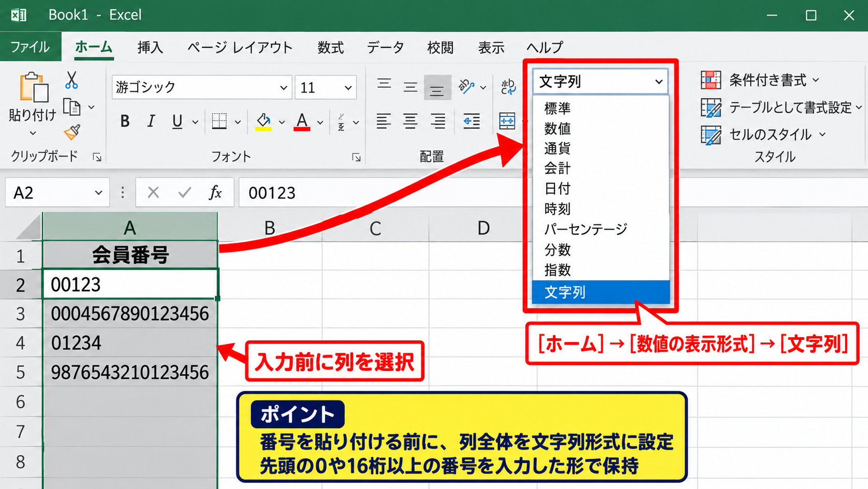Click the phonetic guide (ふりがな) icon
This screenshot has width=868, height=489.
341,122
